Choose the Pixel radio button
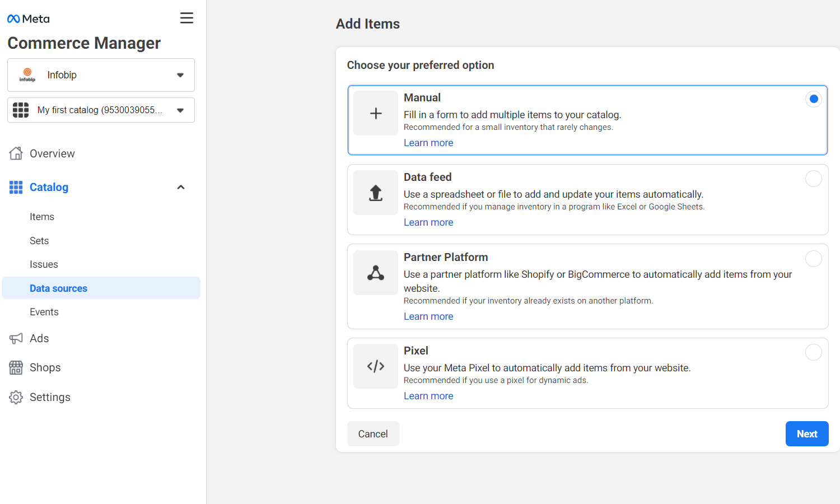 pyautogui.click(x=813, y=352)
